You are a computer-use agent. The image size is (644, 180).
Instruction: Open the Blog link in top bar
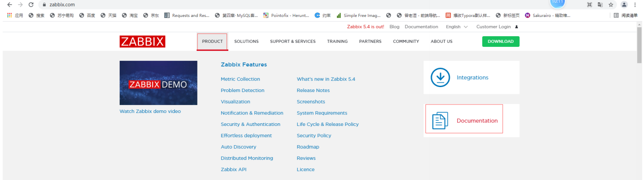tap(394, 27)
